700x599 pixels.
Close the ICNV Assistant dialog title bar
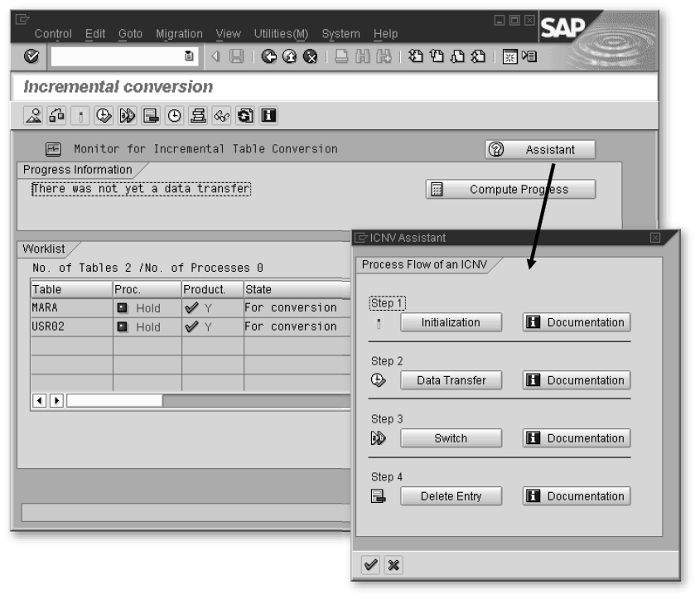point(655,238)
